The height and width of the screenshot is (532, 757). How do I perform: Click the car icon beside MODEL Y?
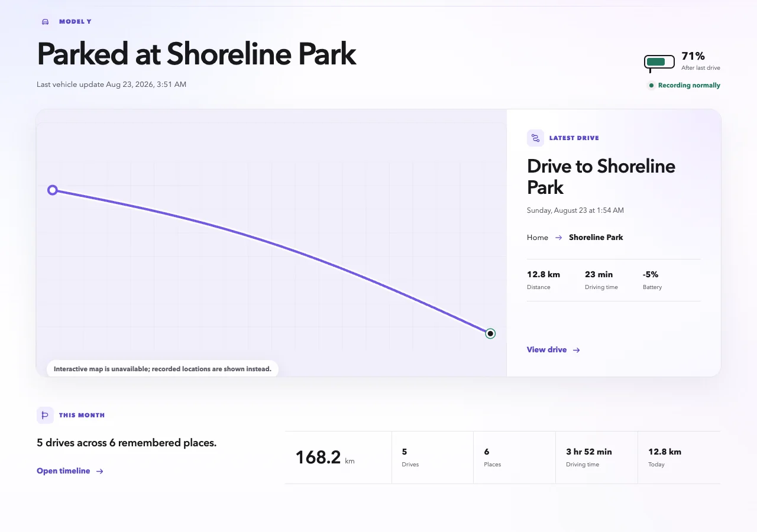click(46, 22)
